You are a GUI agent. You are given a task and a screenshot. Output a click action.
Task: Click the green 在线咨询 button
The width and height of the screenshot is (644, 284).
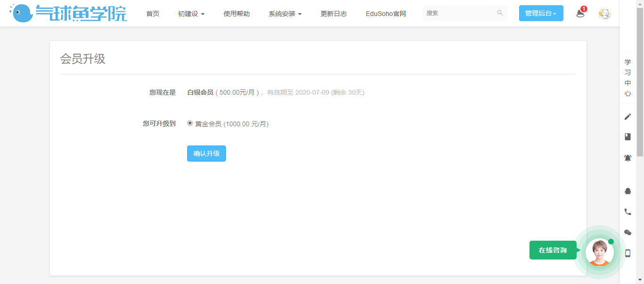pyautogui.click(x=553, y=250)
